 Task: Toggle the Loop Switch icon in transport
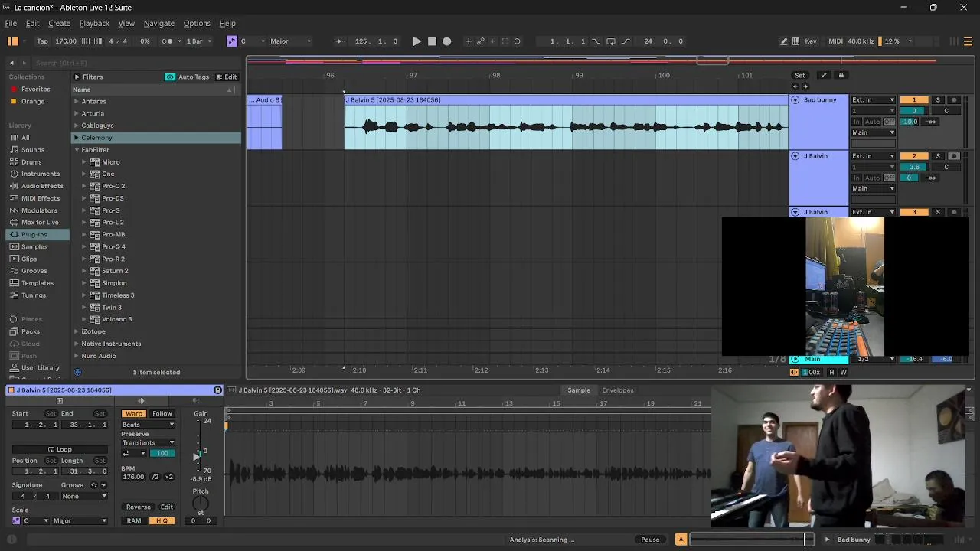tap(610, 41)
